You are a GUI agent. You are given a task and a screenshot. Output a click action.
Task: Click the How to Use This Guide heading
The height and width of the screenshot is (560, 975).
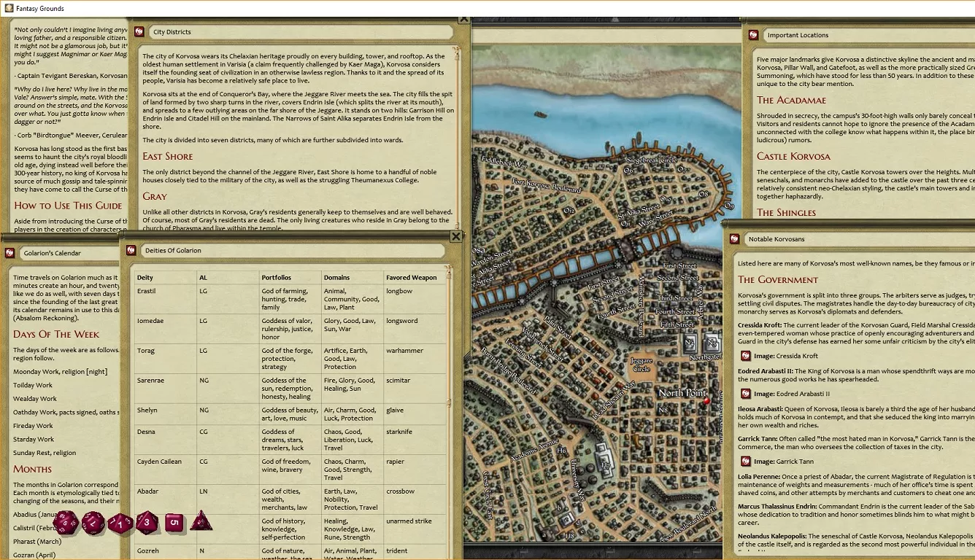(67, 206)
